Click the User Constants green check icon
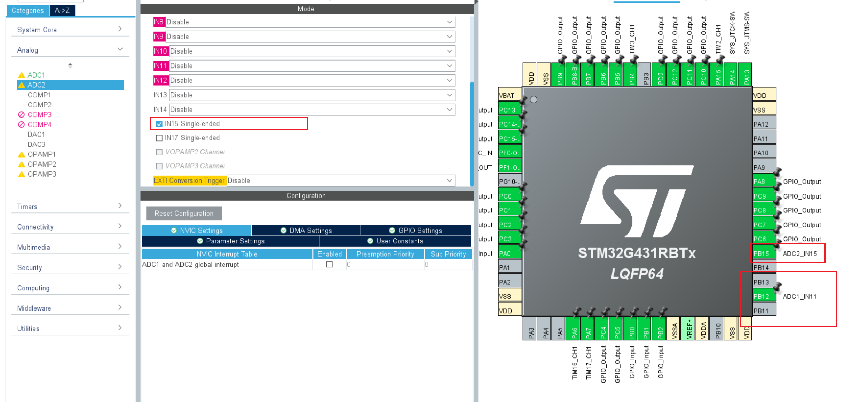 click(370, 241)
